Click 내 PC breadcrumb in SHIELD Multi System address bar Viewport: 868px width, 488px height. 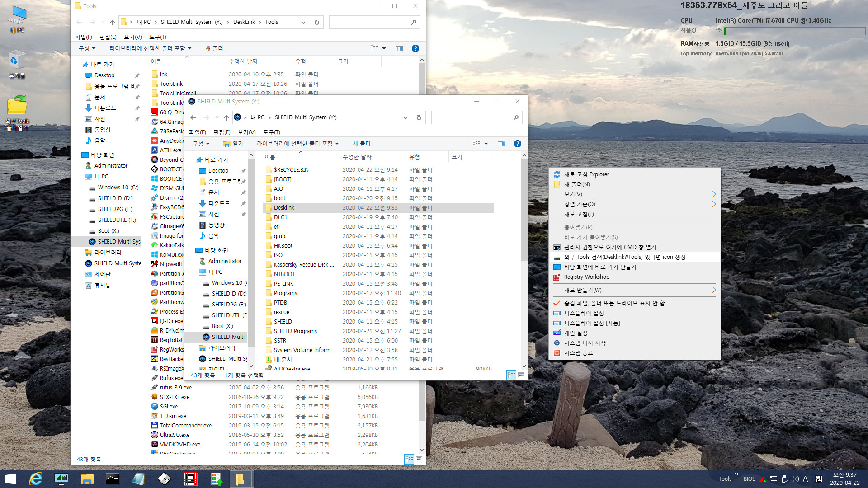tap(257, 117)
